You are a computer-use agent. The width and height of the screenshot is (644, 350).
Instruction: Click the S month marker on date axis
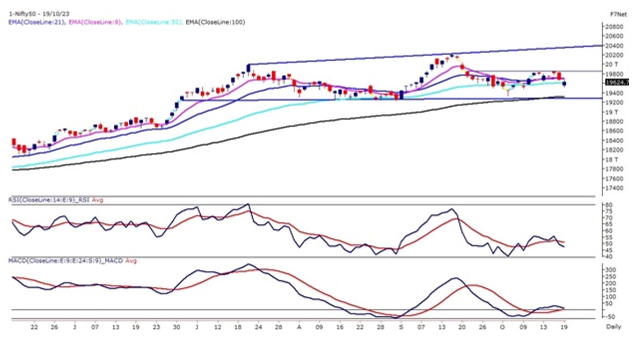(400, 326)
